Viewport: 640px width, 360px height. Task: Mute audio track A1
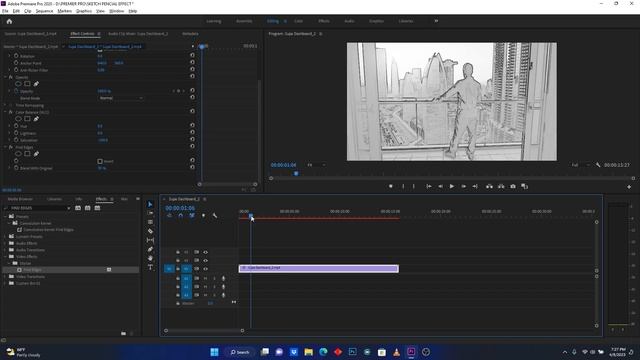pyautogui.click(x=205, y=278)
